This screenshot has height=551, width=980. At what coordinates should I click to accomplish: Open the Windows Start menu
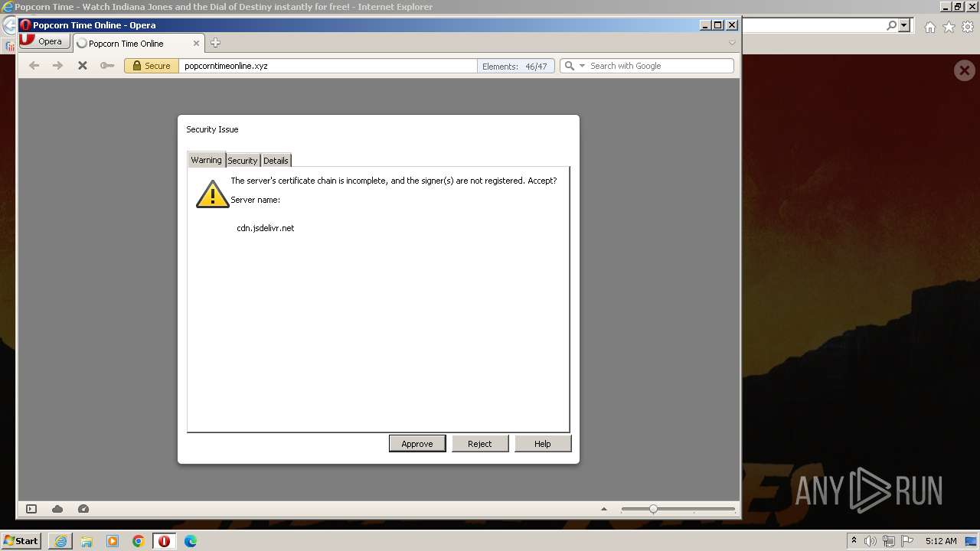click(21, 541)
